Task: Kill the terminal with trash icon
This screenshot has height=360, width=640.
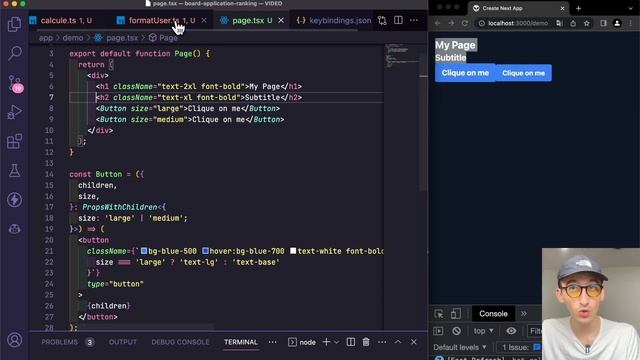Action: [x=366, y=342]
